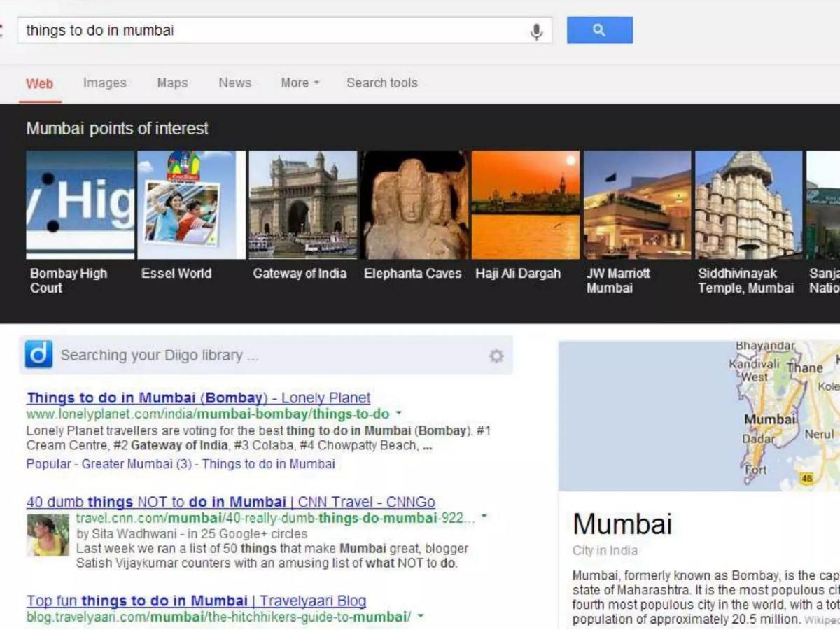Follow the Popular sublink
Image resolution: width=840 pixels, height=630 pixels.
click(x=49, y=464)
